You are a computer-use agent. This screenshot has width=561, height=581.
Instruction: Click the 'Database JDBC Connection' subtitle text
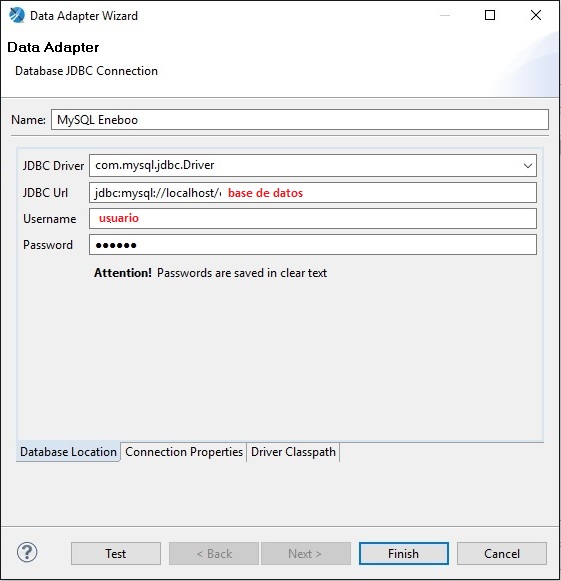point(86,71)
